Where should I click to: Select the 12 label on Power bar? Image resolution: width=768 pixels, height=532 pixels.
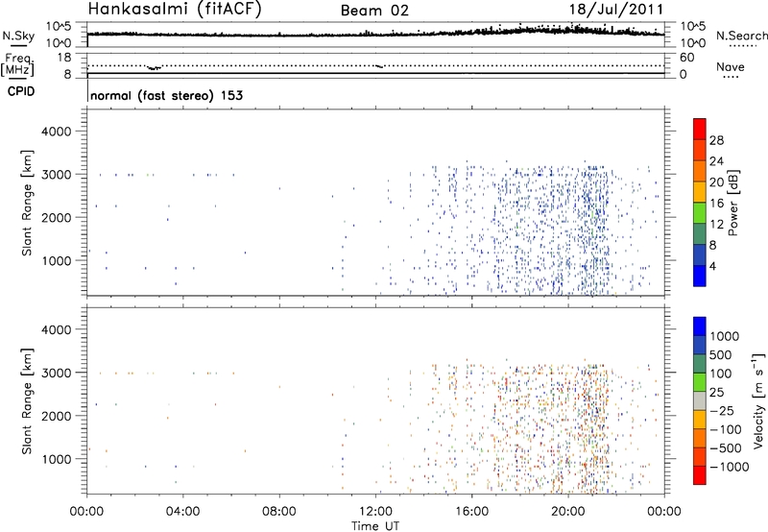[x=716, y=225]
